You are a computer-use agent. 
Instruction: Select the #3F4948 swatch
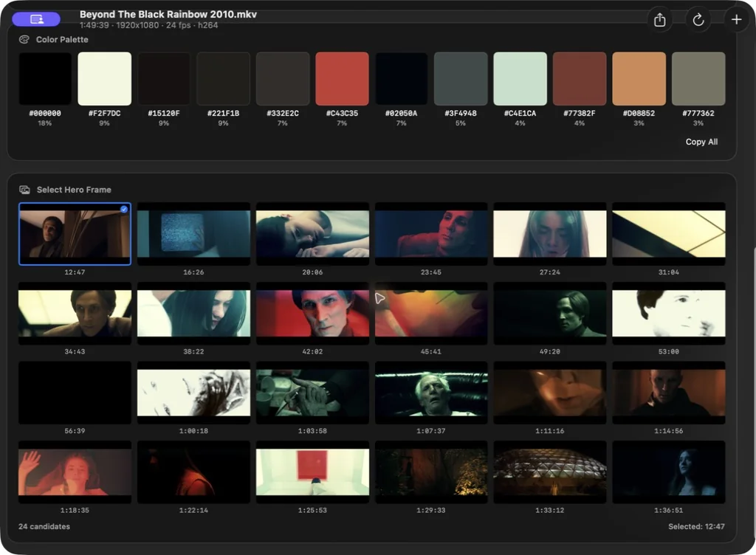tap(461, 78)
